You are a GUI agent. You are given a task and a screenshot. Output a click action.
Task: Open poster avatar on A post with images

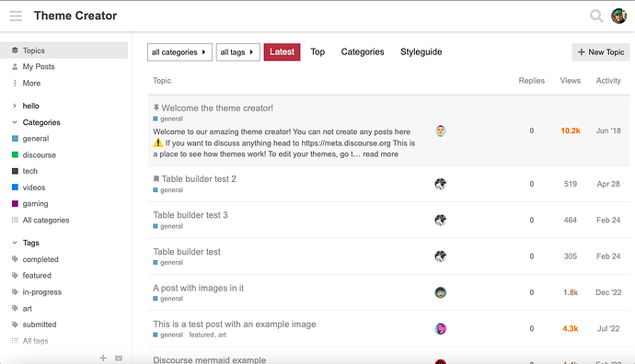click(x=441, y=292)
